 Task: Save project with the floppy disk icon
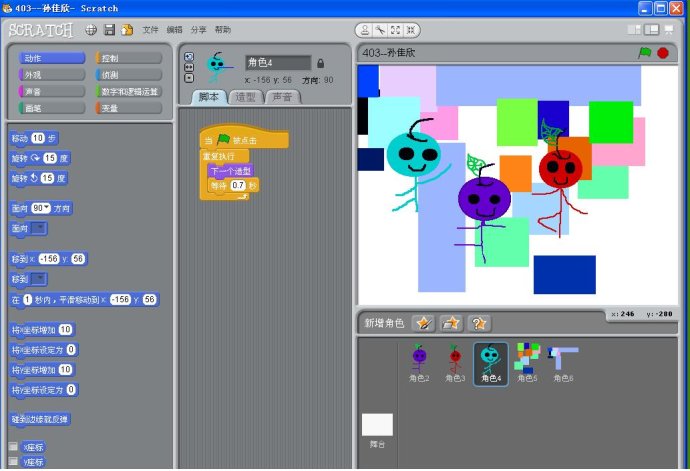tap(109, 30)
